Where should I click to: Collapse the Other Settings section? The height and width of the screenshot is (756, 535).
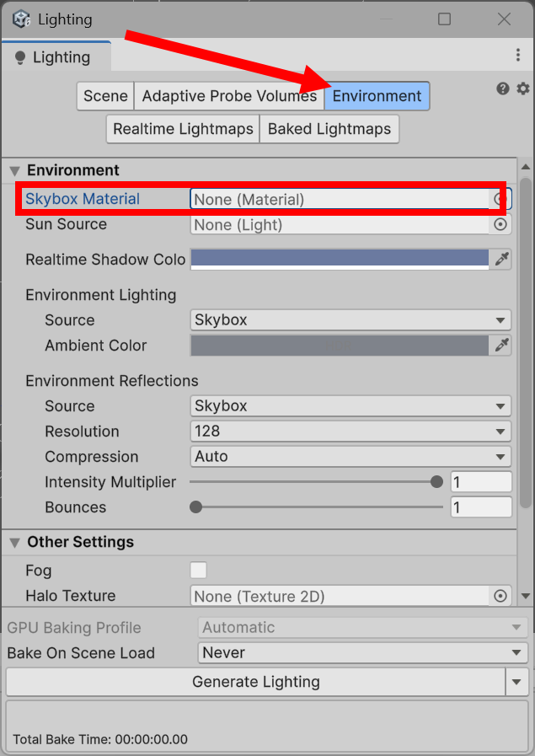[x=15, y=543]
